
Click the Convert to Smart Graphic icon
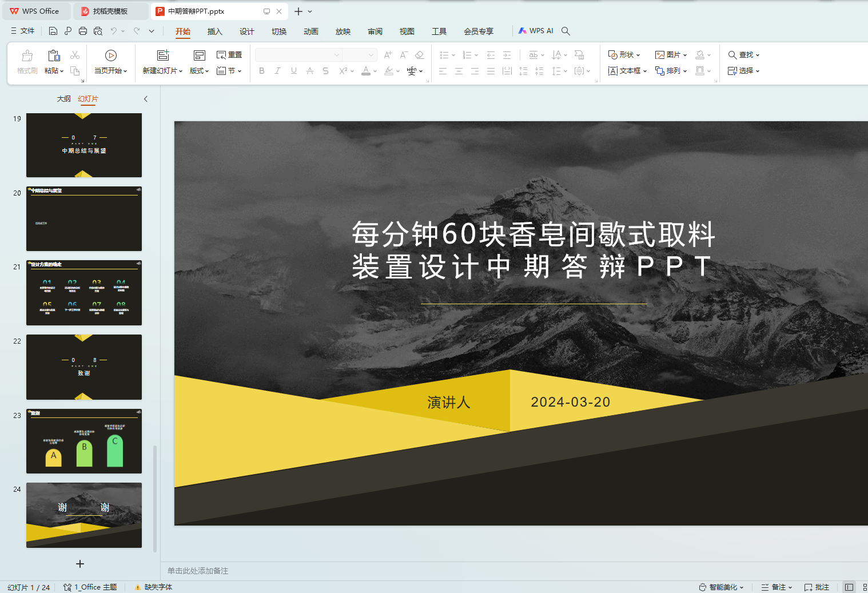coord(579,55)
